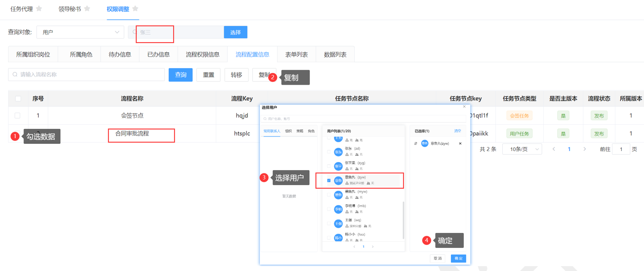Select the 常用联系人 tab in dialog

(272, 131)
